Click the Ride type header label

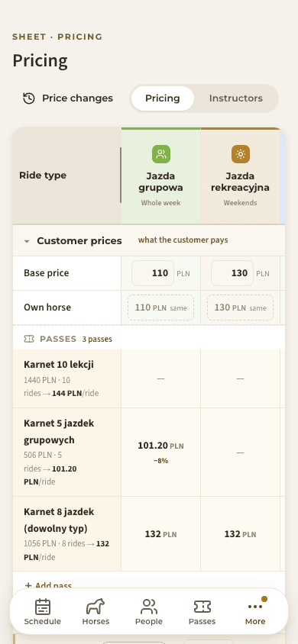coord(43,175)
